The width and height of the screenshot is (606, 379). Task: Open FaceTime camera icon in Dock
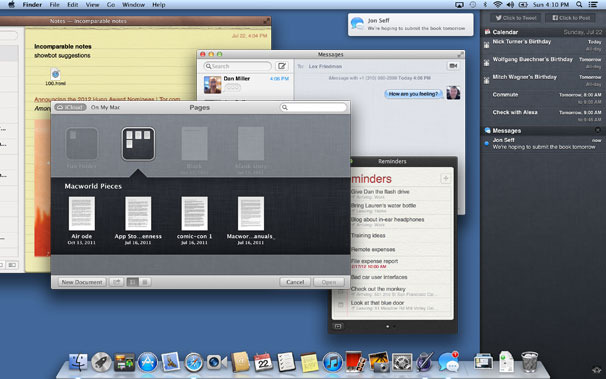click(216, 362)
